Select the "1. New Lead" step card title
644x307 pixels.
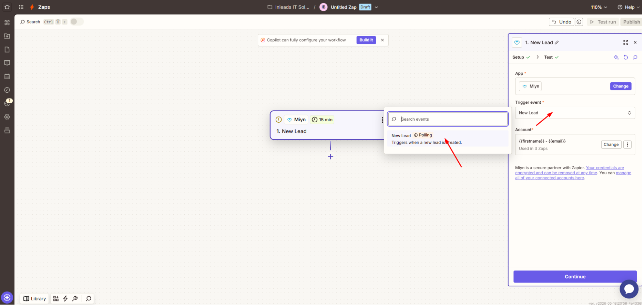[x=292, y=132]
